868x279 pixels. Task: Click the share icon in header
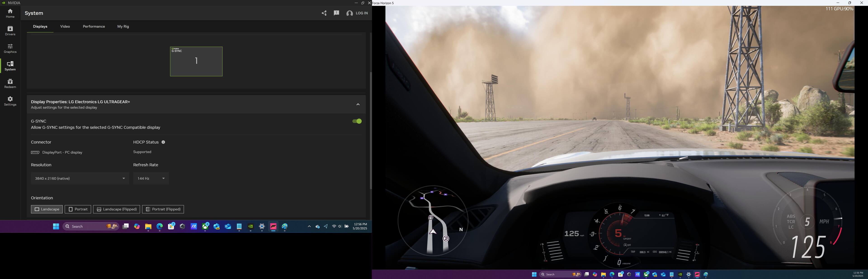324,13
